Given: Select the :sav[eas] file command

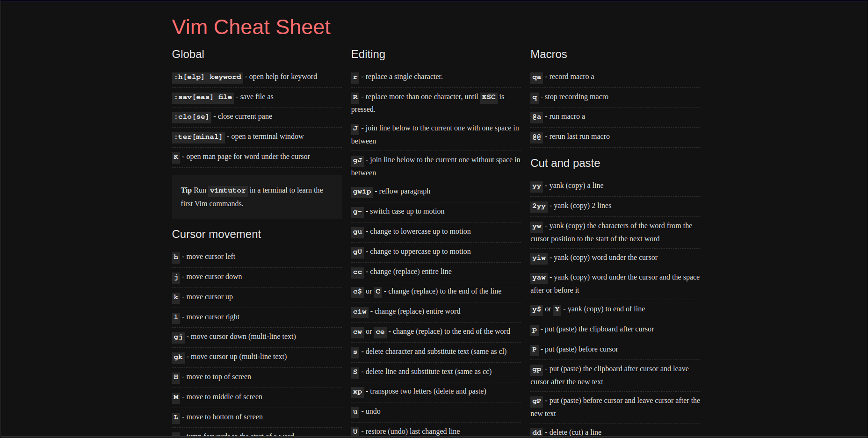Looking at the screenshot, I should point(203,97).
